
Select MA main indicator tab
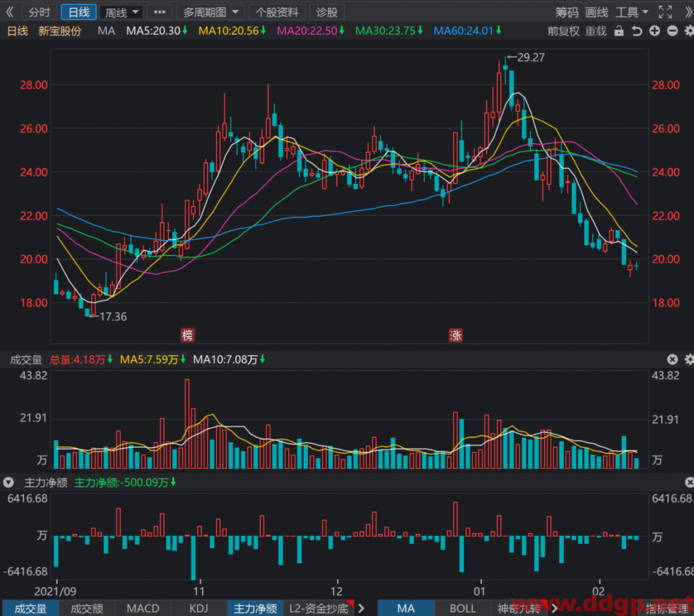(x=406, y=609)
